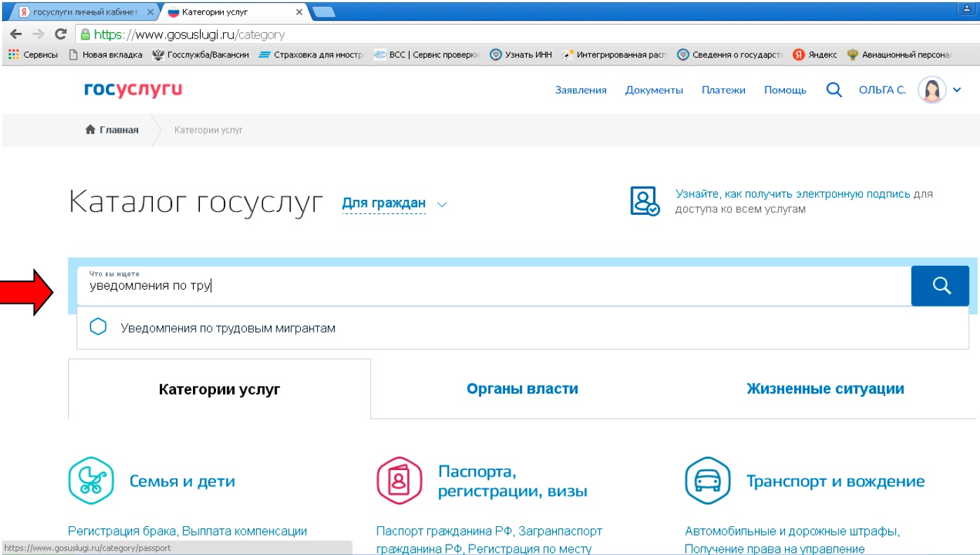Click the green padlock security icon
Screen dimensions: 980x555
[86, 34]
